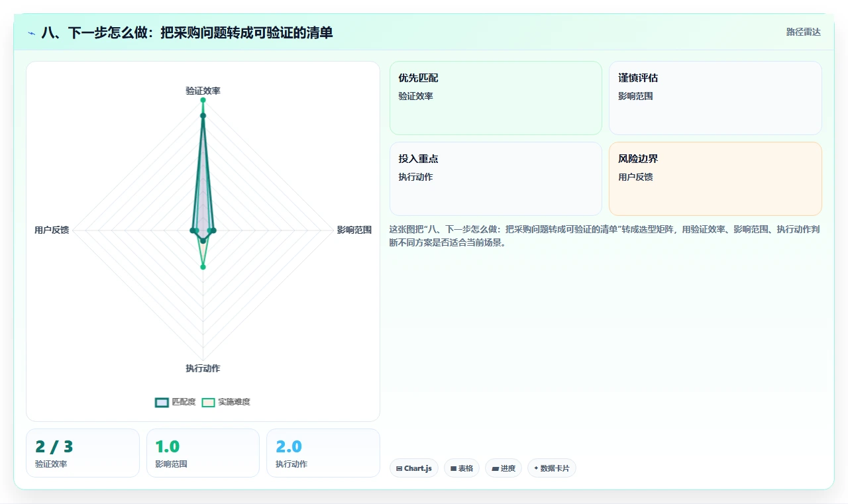
Task: Click the 2.0 执行动作 stat card
Action: coord(323,453)
